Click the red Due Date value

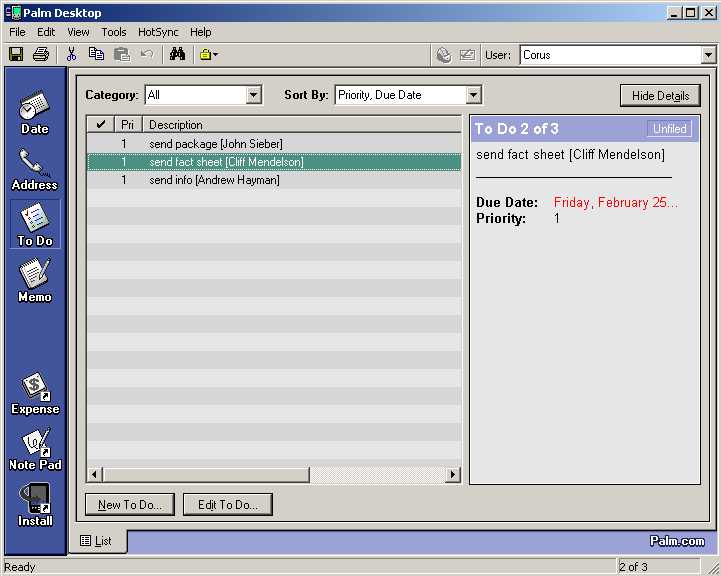615,202
